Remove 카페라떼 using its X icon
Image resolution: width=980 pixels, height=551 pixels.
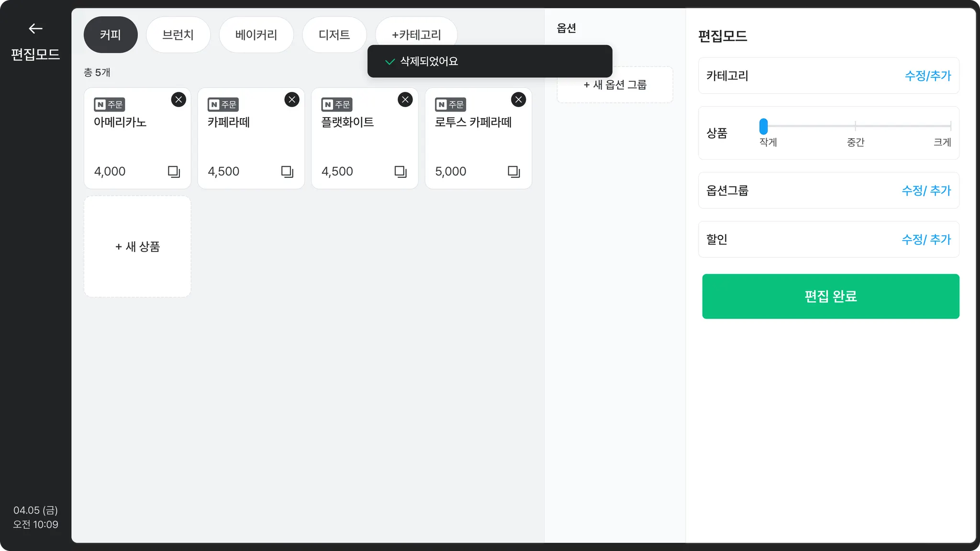(x=292, y=99)
